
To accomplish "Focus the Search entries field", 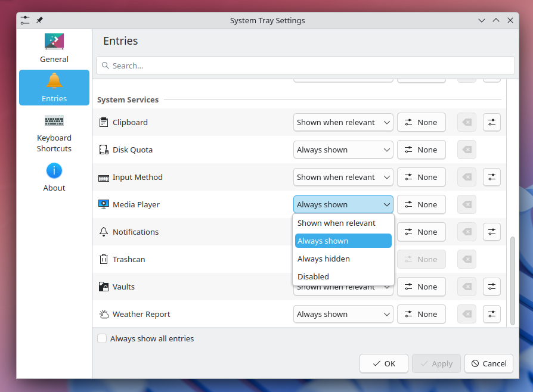I will 305,66.
